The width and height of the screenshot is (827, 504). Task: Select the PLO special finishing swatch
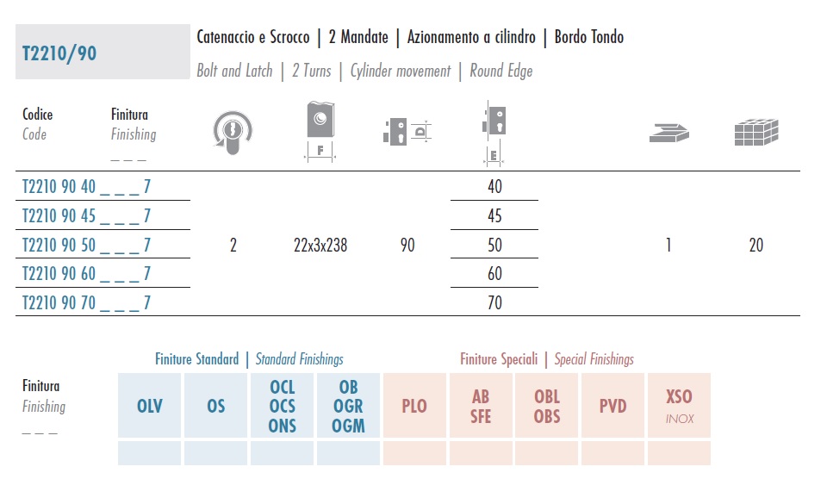(414, 406)
